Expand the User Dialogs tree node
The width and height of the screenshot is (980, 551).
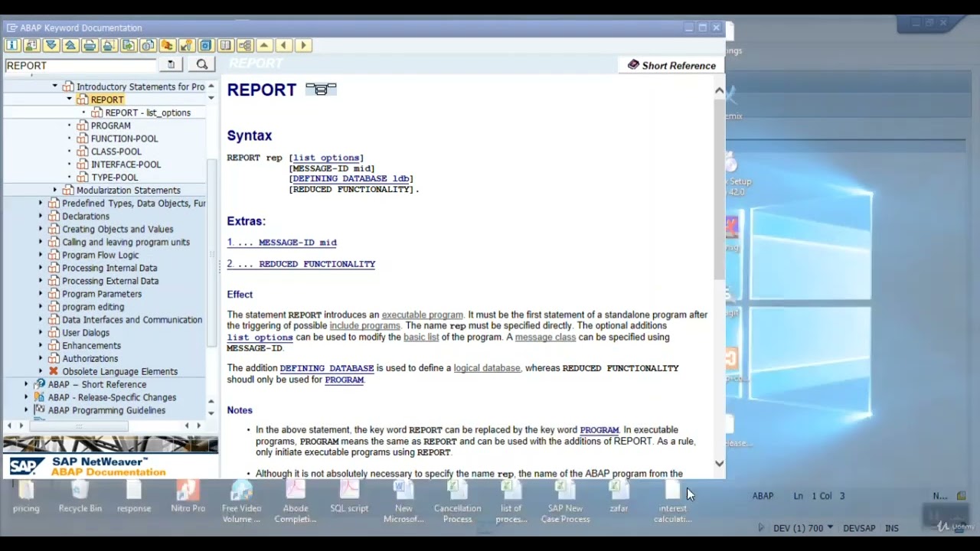[41, 332]
